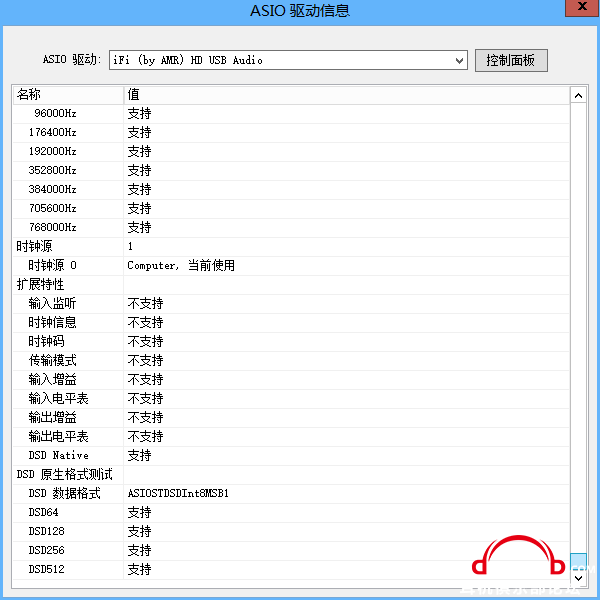Click the 'Computer, 当前使用' value

tap(181, 266)
